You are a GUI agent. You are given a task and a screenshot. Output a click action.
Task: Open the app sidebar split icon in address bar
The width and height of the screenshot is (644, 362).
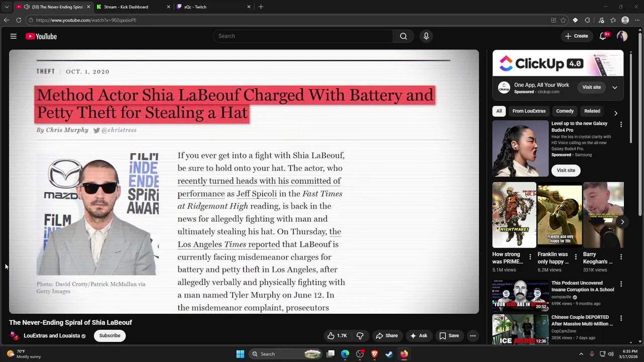pyautogui.click(x=553, y=20)
